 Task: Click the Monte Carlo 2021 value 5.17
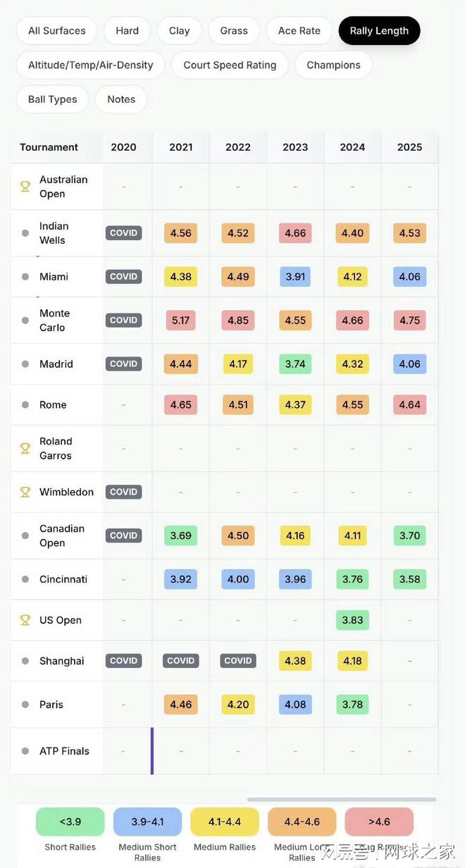tap(180, 321)
